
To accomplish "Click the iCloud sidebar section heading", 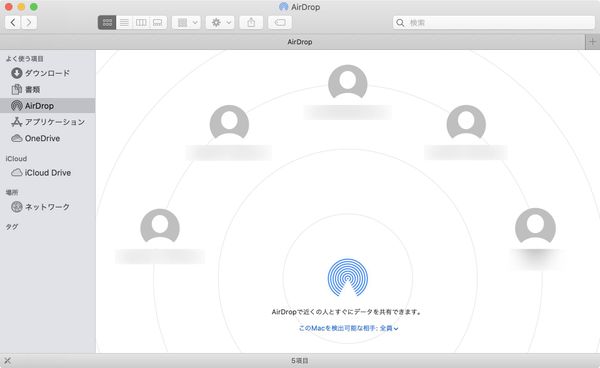I will 16,158.
